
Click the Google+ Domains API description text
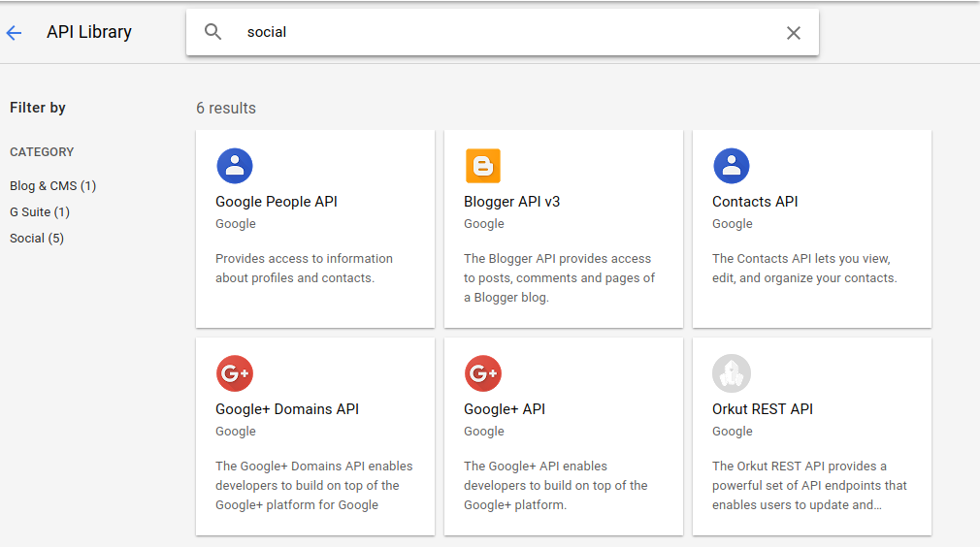(x=313, y=485)
